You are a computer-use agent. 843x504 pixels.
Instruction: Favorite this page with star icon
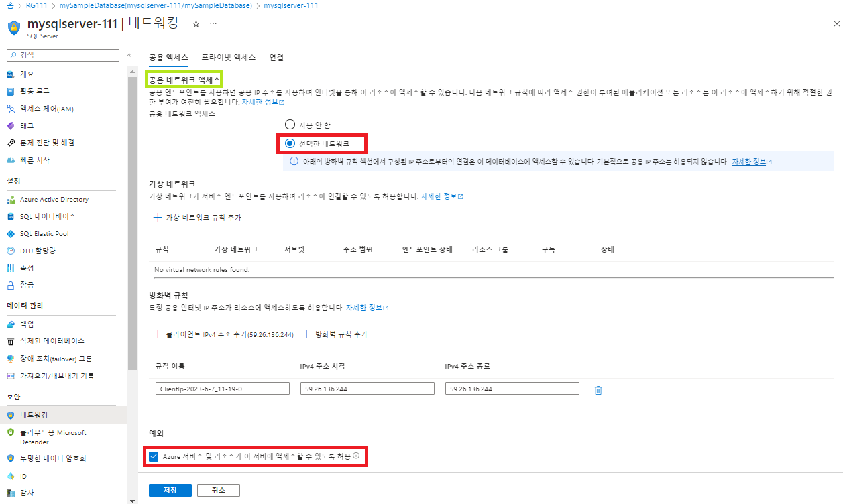(196, 24)
